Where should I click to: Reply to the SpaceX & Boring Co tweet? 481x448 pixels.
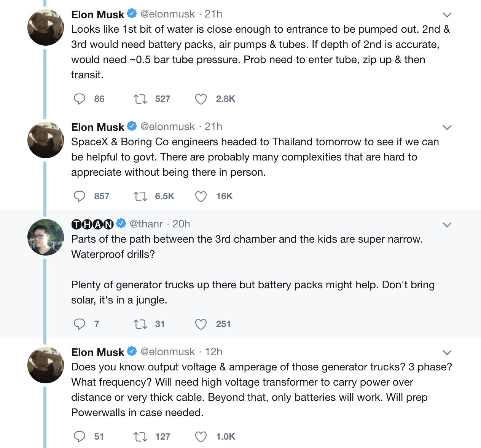[79, 197]
